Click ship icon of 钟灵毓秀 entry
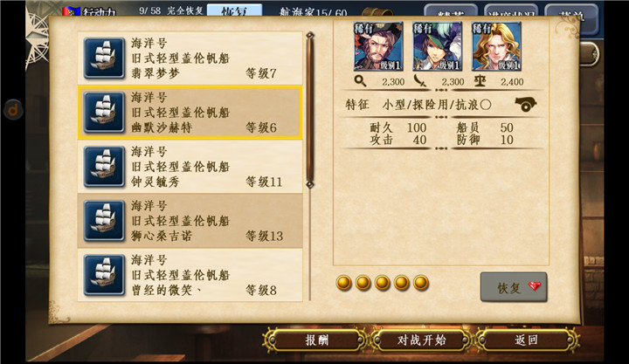 click(104, 167)
